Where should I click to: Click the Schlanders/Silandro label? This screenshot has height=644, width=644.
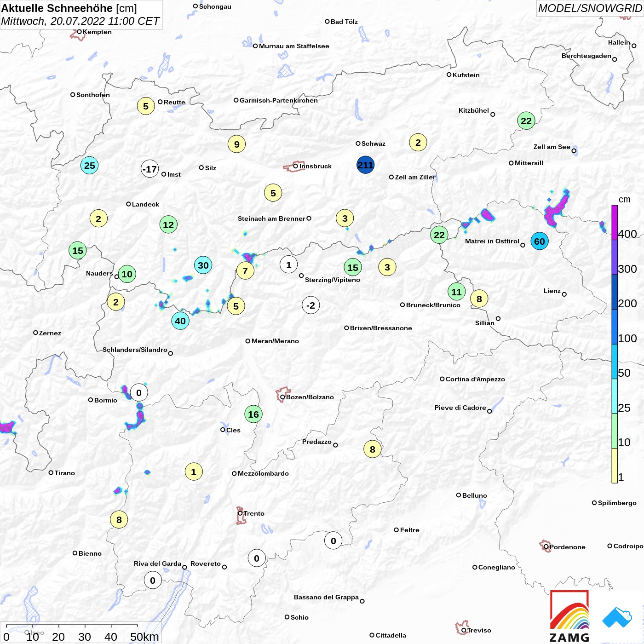pyautogui.click(x=135, y=350)
